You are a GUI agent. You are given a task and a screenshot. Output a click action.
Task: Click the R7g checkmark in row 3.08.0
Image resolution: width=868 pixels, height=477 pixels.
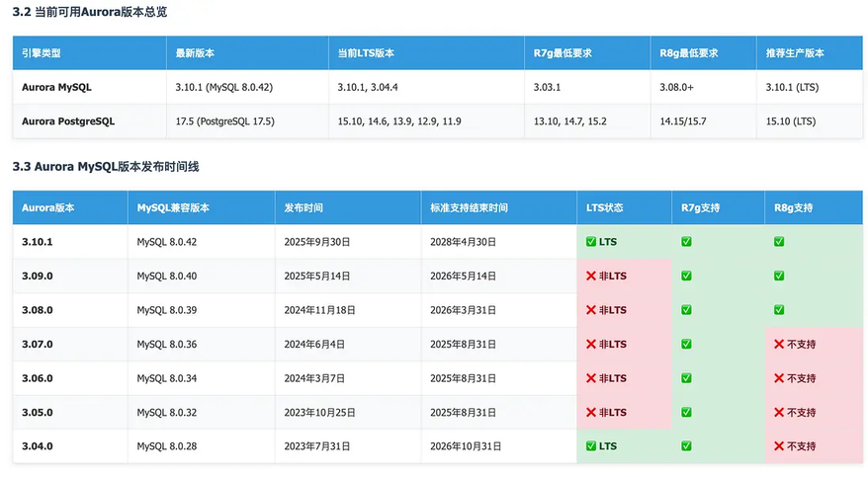coord(686,310)
